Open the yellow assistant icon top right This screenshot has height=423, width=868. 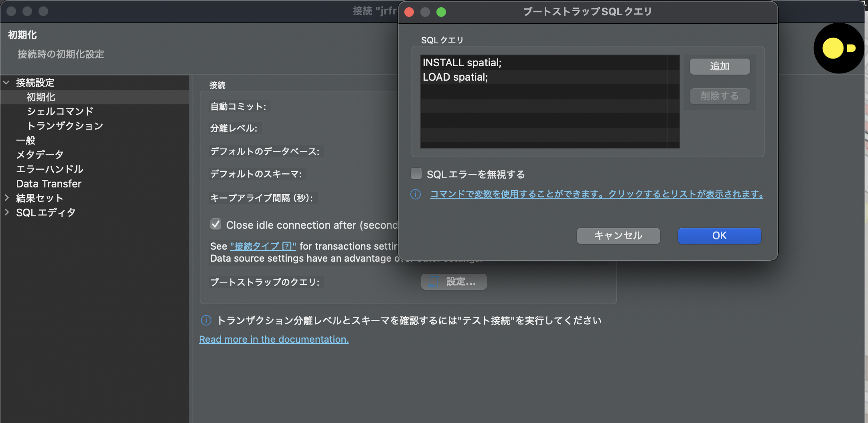[838, 48]
